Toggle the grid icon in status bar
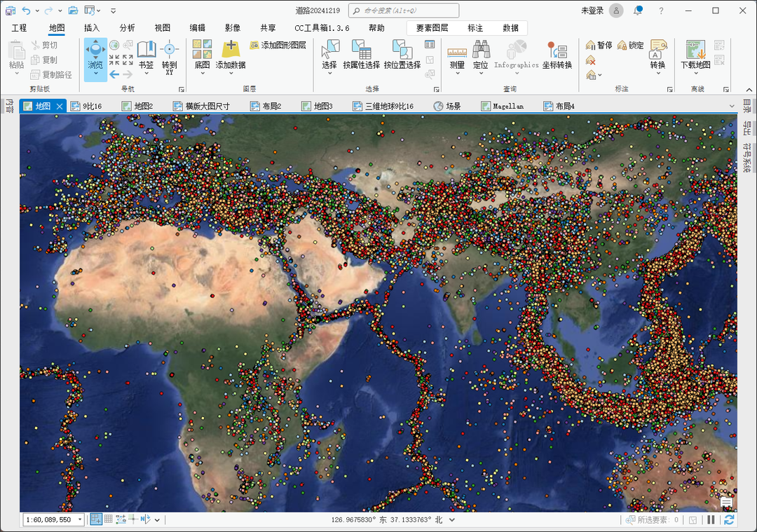This screenshot has width=757, height=532. (109, 519)
